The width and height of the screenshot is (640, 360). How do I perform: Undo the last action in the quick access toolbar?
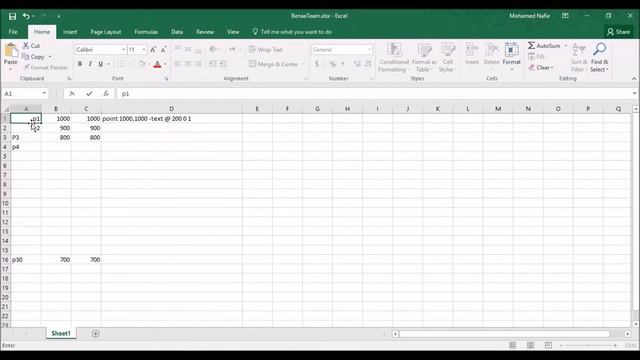click(26, 16)
